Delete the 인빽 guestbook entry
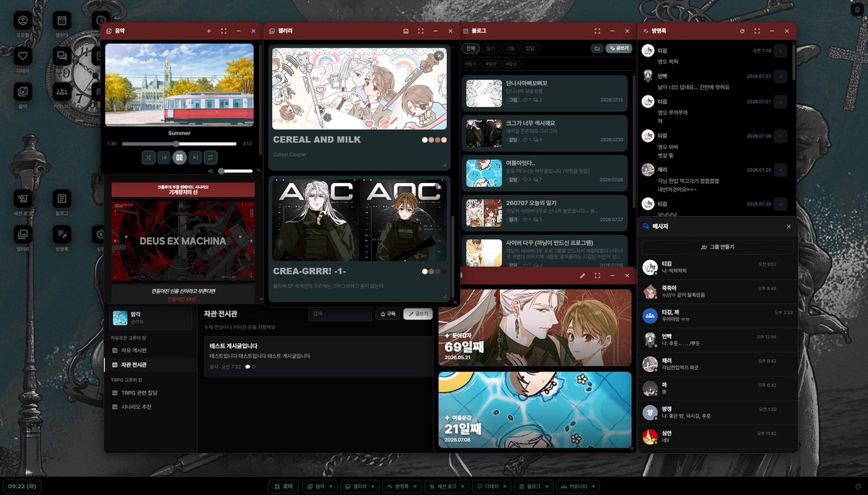Viewport: 868px width, 495px height. click(x=780, y=77)
